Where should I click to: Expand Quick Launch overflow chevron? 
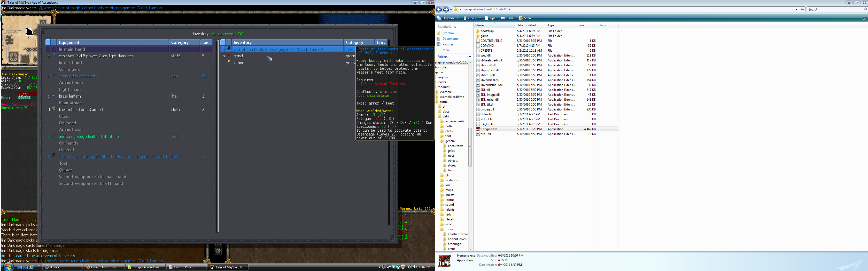tap(39, 266)
